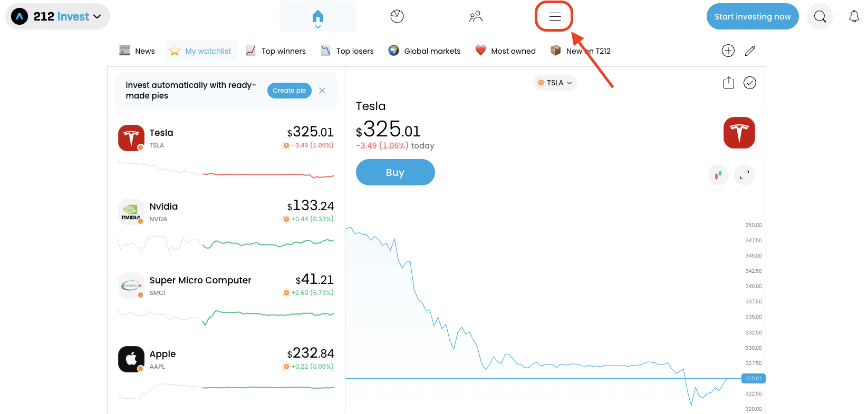The height and width of the screenshot is (414, 868).
Task: Click the add watchlist plus icon
Action: [728, 51]
